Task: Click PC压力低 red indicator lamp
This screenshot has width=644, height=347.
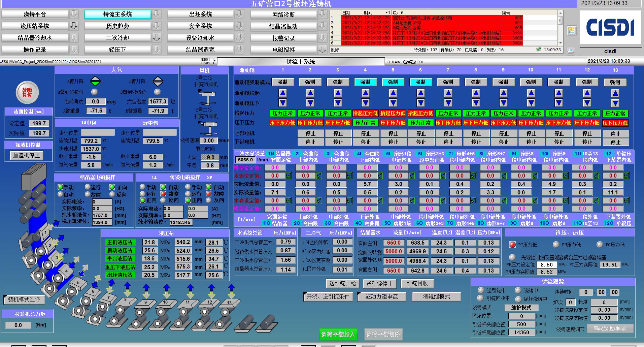Action: pyautogui.click(x=512, y=245)
